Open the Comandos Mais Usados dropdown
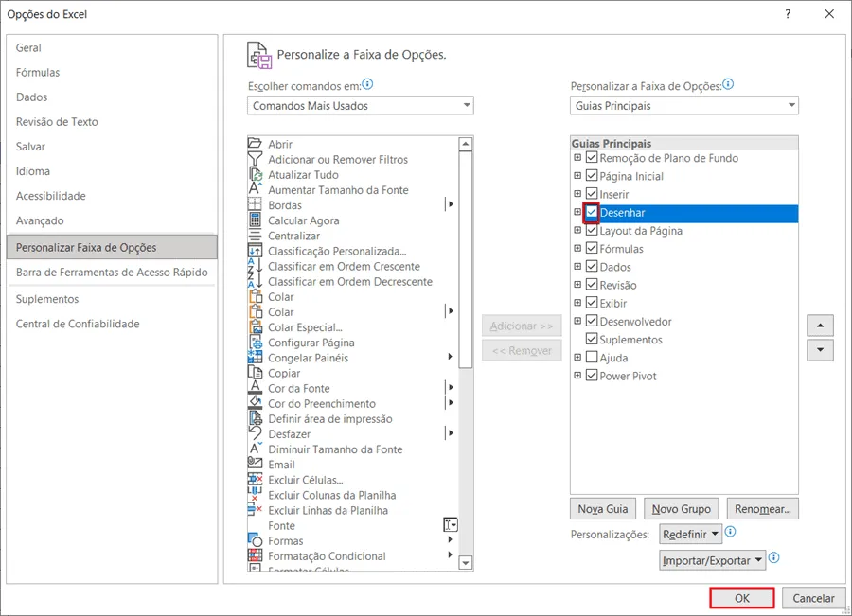 (361, 105)
